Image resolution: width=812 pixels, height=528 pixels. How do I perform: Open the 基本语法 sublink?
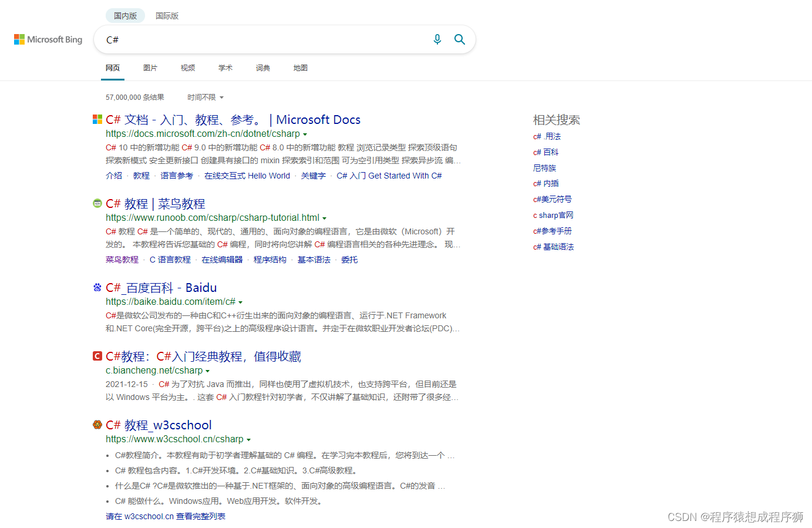point(314,260)
